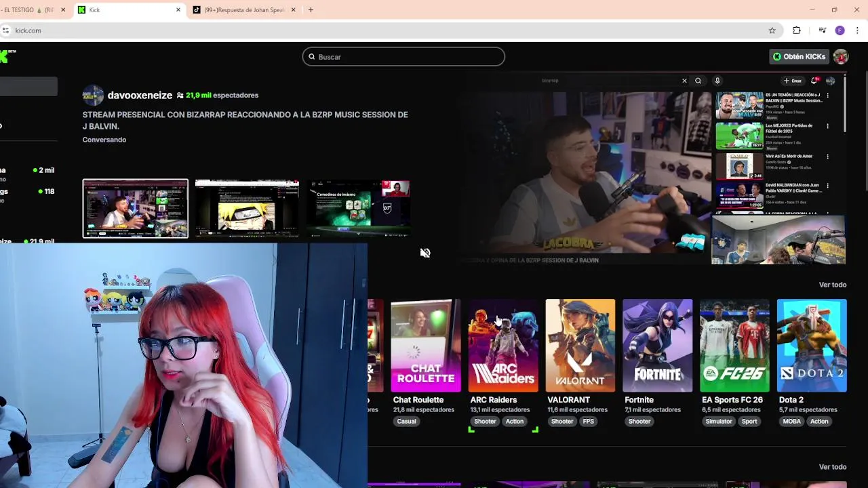
Task: Select the Shooter tag under Fortnite
Action: 639,422
